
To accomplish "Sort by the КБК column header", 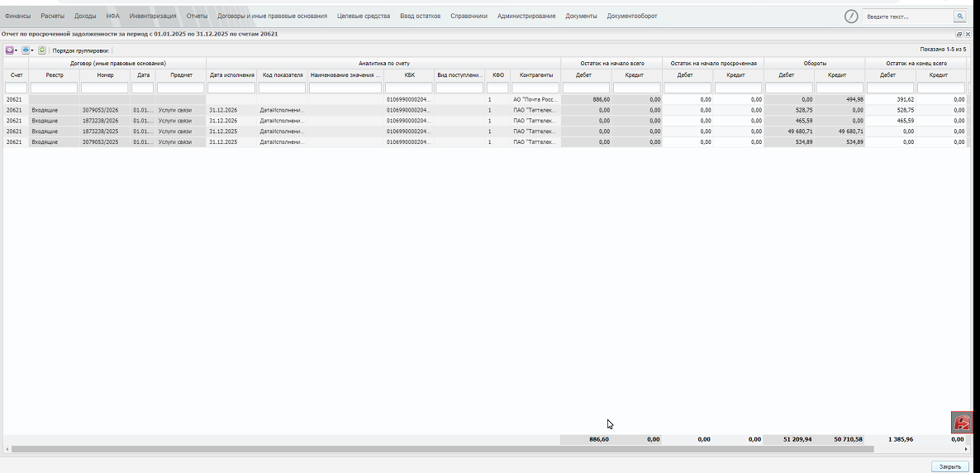I will 409,75.
